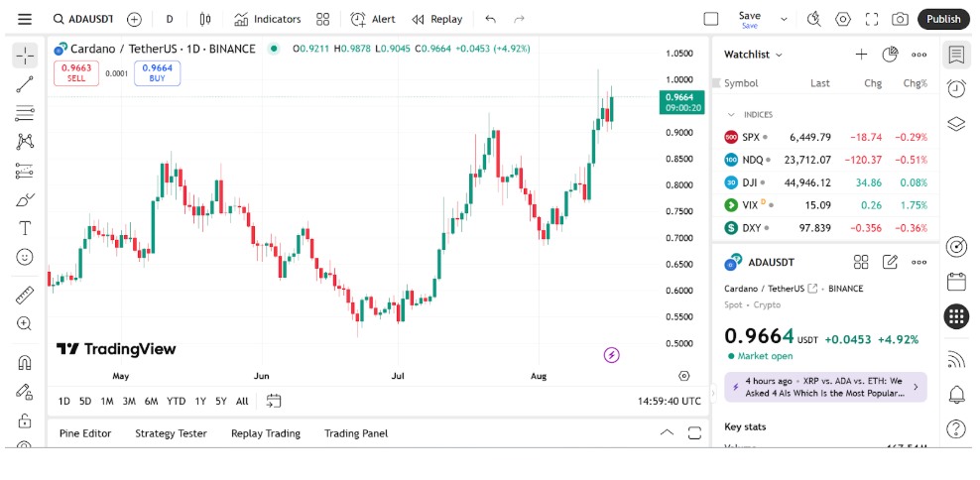Set the chart range to 5D
The height and width of the screenshot is (480, 980).
[85, 402]
